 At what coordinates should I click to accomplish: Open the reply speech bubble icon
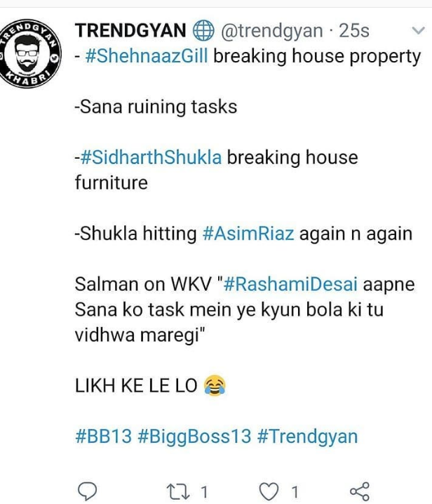pos(88,491)
